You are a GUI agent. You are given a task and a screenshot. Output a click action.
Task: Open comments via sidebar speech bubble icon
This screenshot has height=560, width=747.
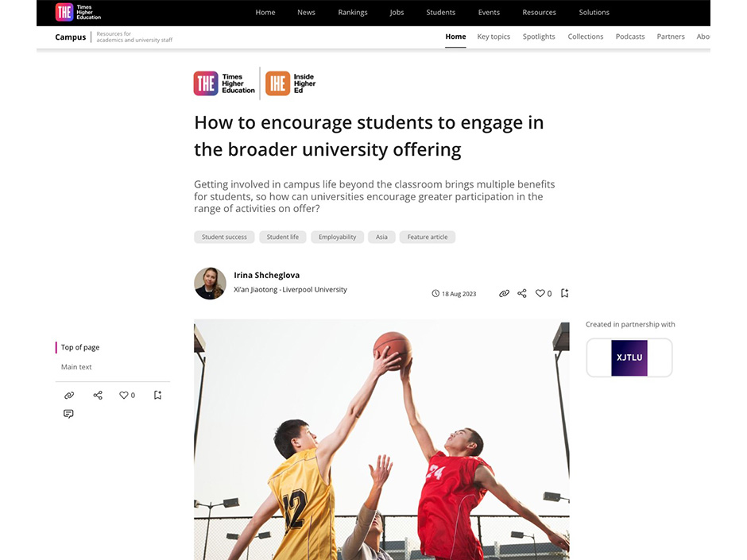[x=68, y=414]
